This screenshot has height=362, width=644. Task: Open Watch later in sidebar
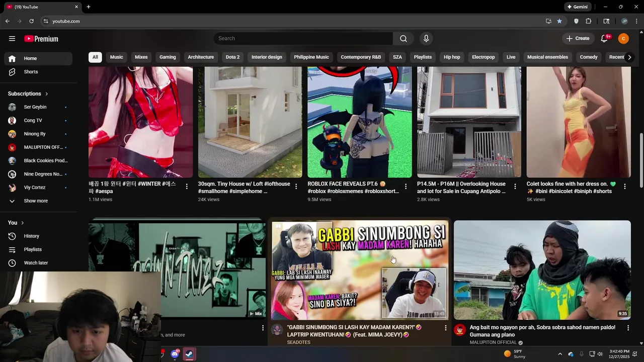point(38,263)
